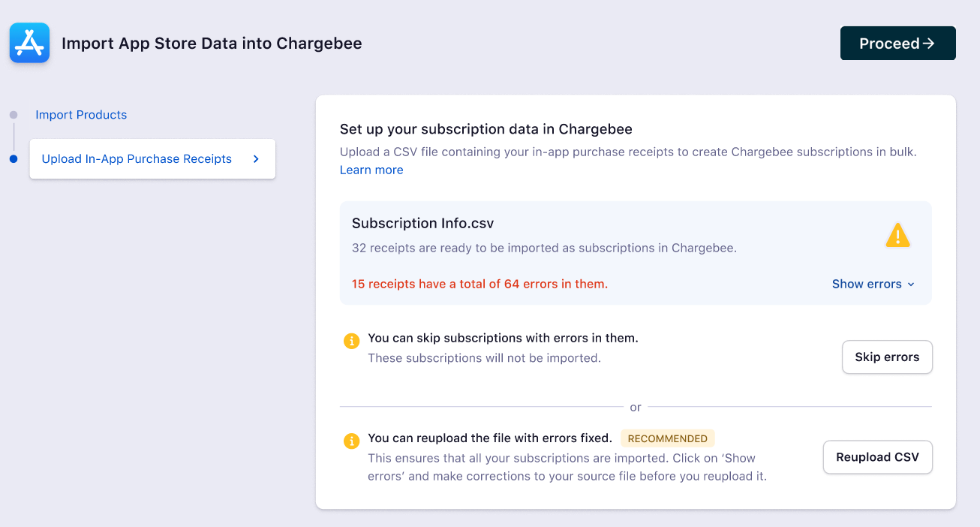980x527 pixels.
Task: Click the App Store logo icon
Action: point(29,43)
